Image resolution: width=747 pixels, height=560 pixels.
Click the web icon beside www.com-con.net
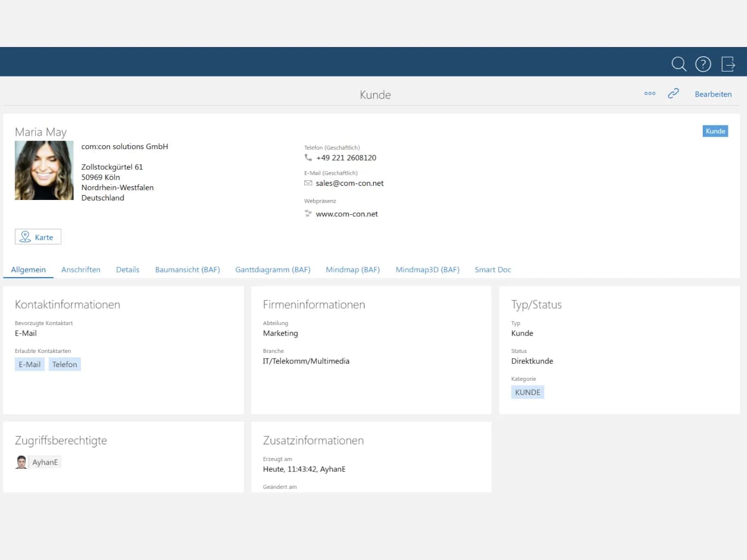308,213
